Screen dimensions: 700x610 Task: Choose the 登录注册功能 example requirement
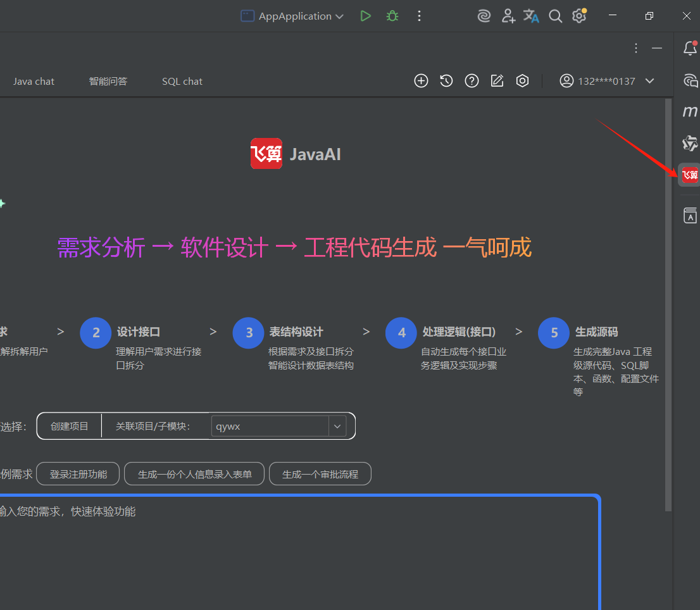pos(78,474)
